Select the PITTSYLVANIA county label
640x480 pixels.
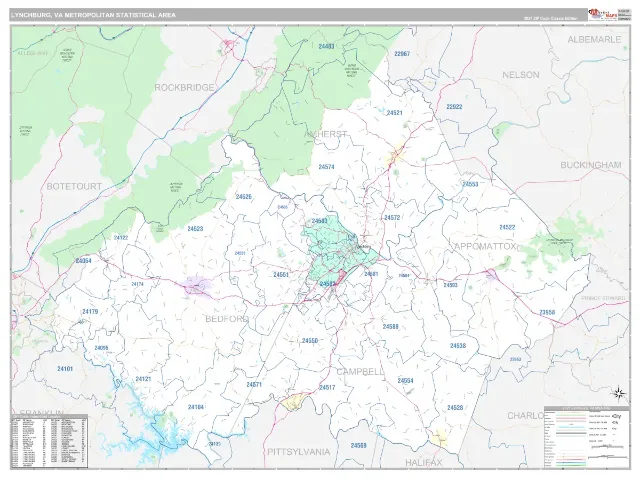[298, 452]
